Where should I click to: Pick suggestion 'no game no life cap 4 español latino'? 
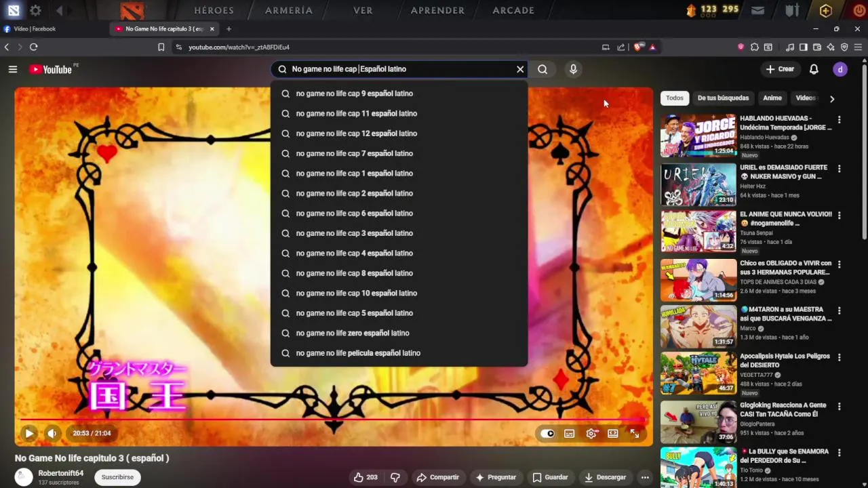click(399, 253)
